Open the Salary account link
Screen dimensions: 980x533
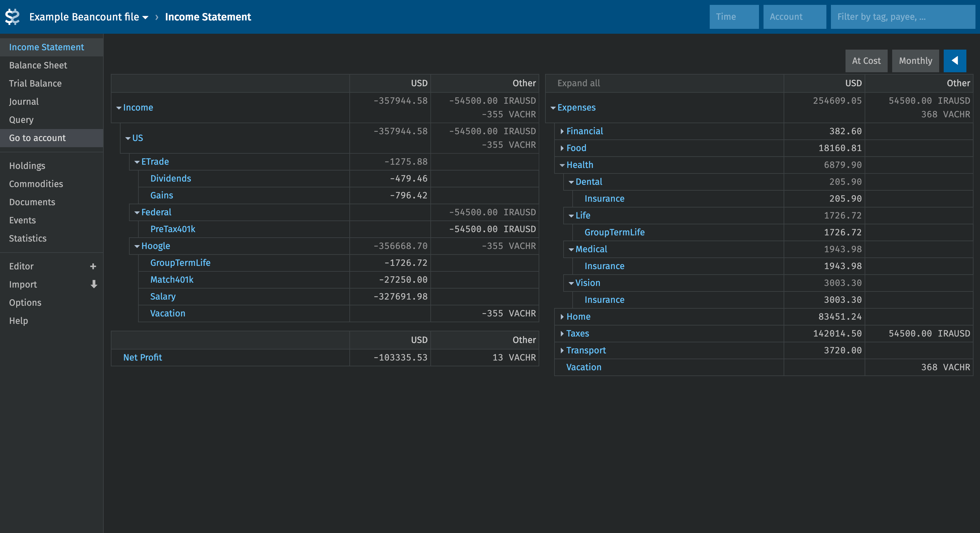[x=163, y=297]
